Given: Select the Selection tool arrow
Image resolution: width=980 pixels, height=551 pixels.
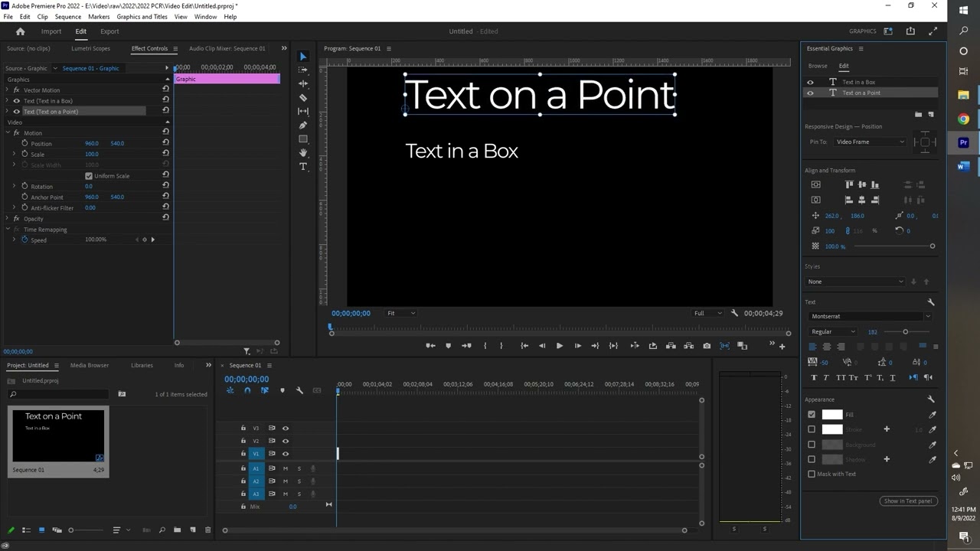Looking at the screenshot, I should pos(303,57).
